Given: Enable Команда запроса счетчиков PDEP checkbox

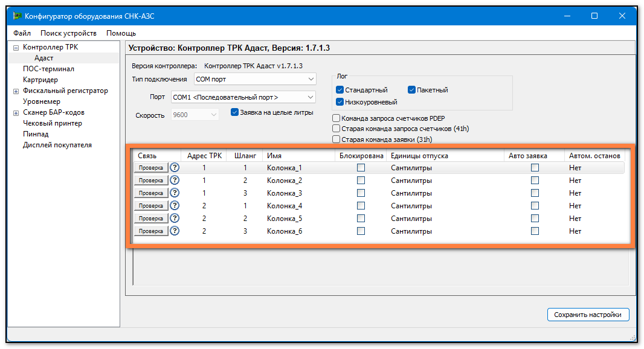Looking at the screenshot, I should (x=336, y=118).
